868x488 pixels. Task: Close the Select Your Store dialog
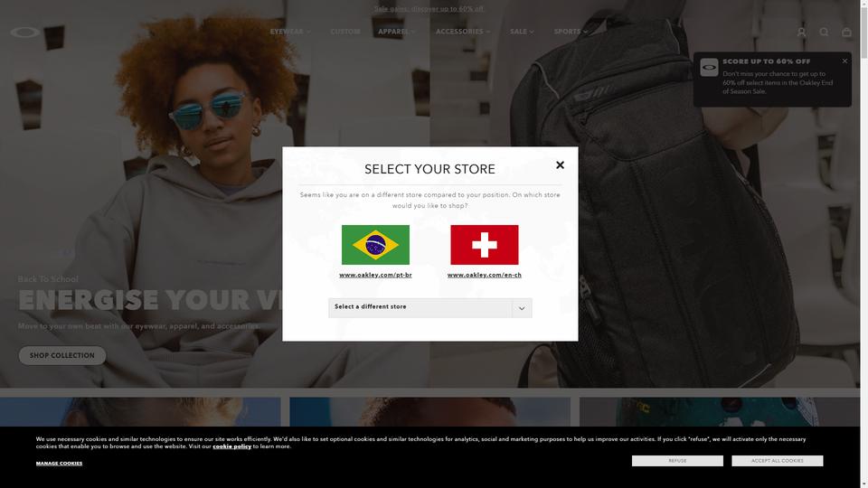[560, 164]
